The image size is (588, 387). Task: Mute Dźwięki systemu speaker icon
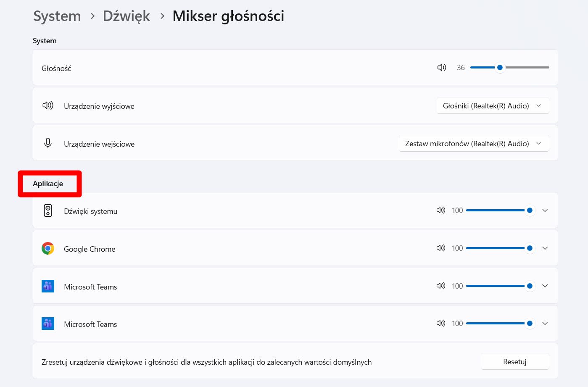point(440,210)
